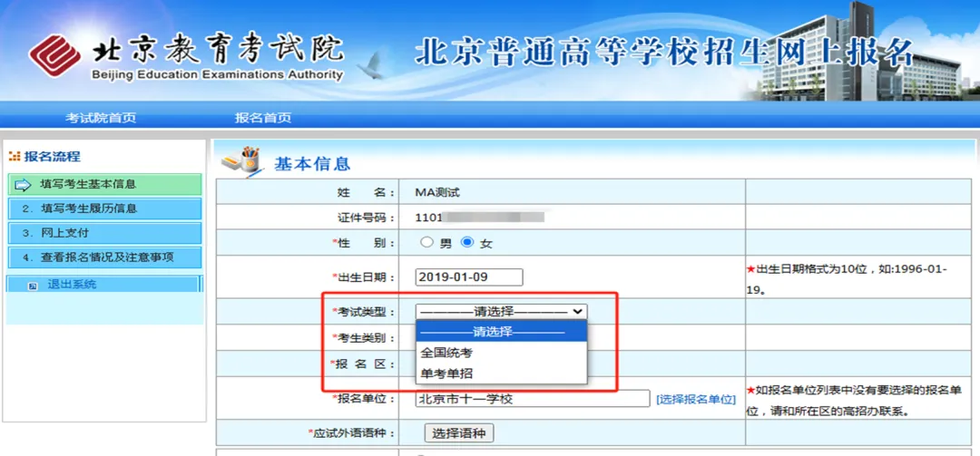The image size is (980, 456).
Task: Go to step 3 网上支付
Action: click(105, 233)
